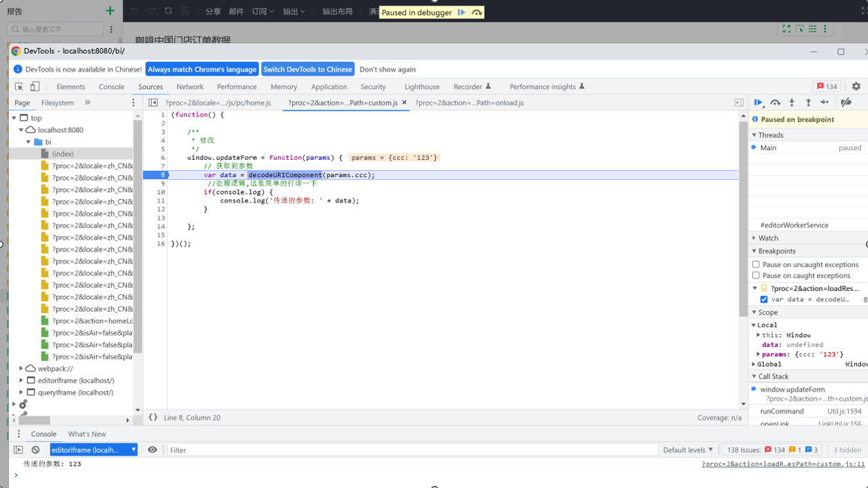
Task: Open DevTools settings gear
Action: [x=856, y=86]
